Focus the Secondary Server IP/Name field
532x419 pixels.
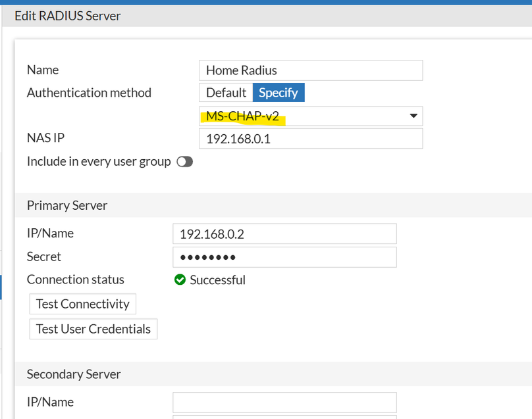point(284,402)
